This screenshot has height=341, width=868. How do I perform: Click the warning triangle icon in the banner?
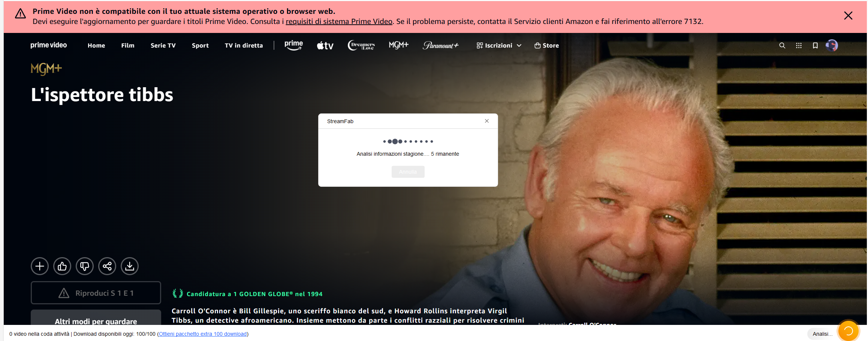click(x=20, y=14)
